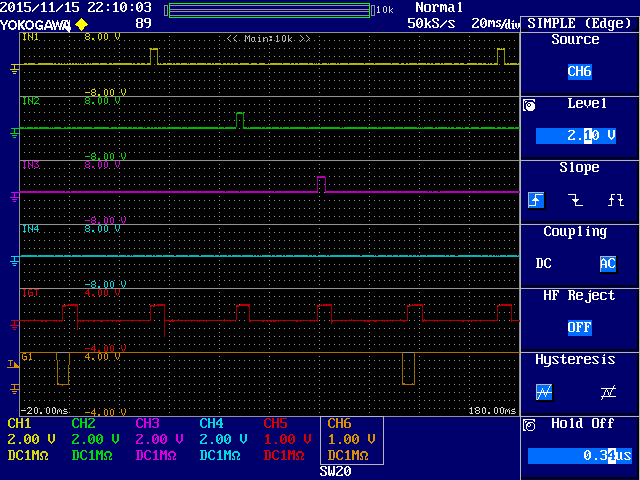Choose wide hysteresis icon
Image resolution: width=640 pixels, height=480 pixels.
[x=608, y=392]
